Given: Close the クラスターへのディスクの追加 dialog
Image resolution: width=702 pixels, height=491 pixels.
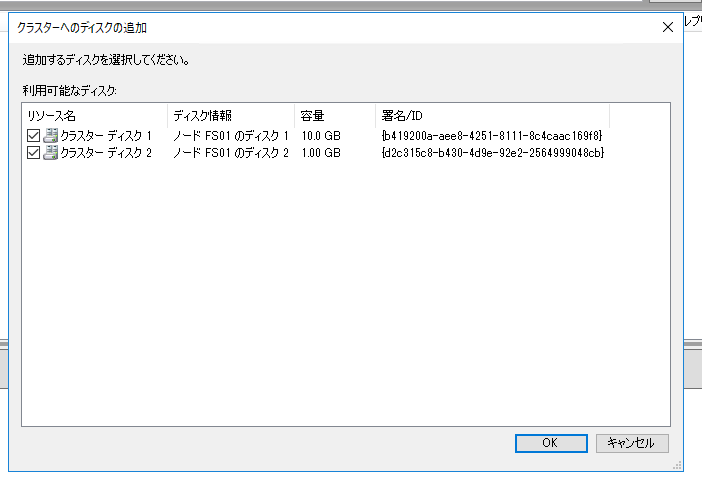Looking at the screenshot, I should (x=668, y=27).
